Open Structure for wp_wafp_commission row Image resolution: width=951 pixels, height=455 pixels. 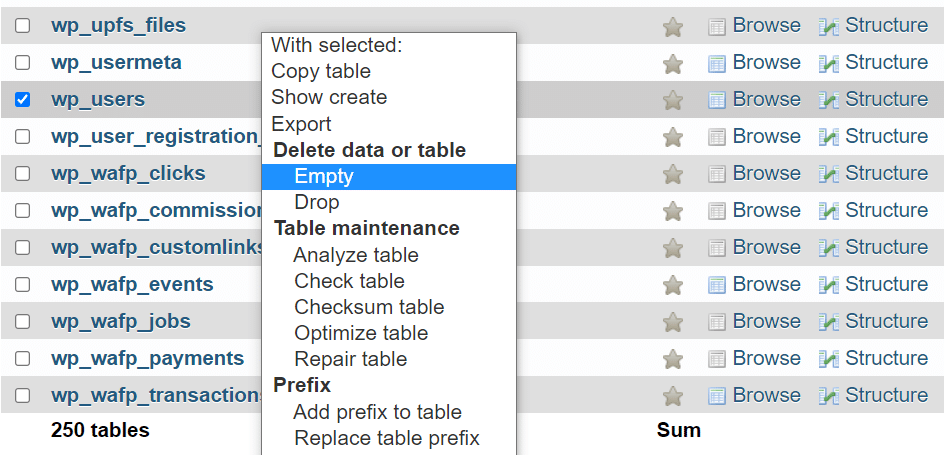[886, 211]
